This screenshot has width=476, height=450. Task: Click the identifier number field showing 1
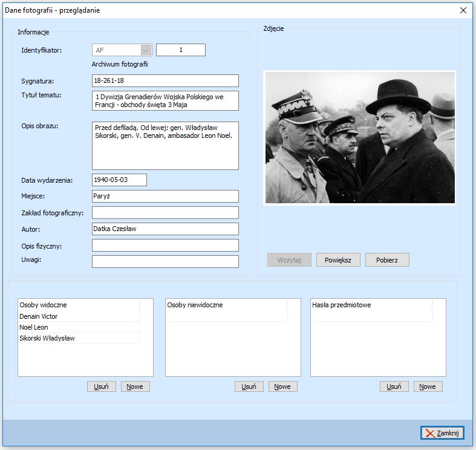point(181,50)
